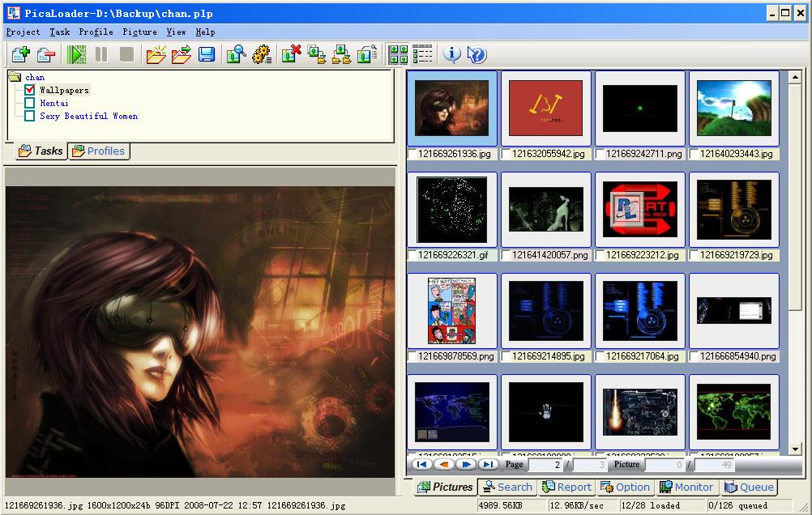Click the '0/126 queued' status bar entry
The image size is (812, 515).
point(749,505)
